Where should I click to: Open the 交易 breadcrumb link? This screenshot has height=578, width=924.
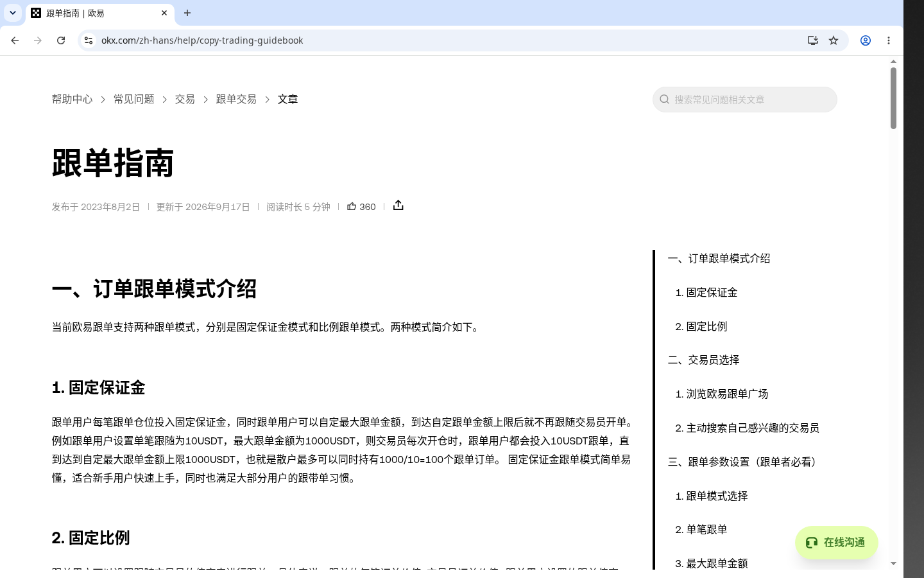coord(185,99)
